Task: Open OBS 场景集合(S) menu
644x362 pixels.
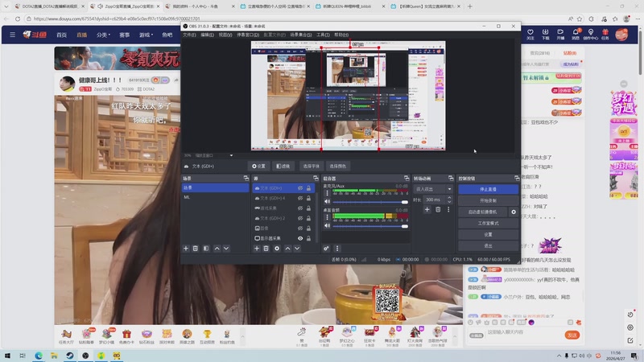Action: [x=300, y=35]
